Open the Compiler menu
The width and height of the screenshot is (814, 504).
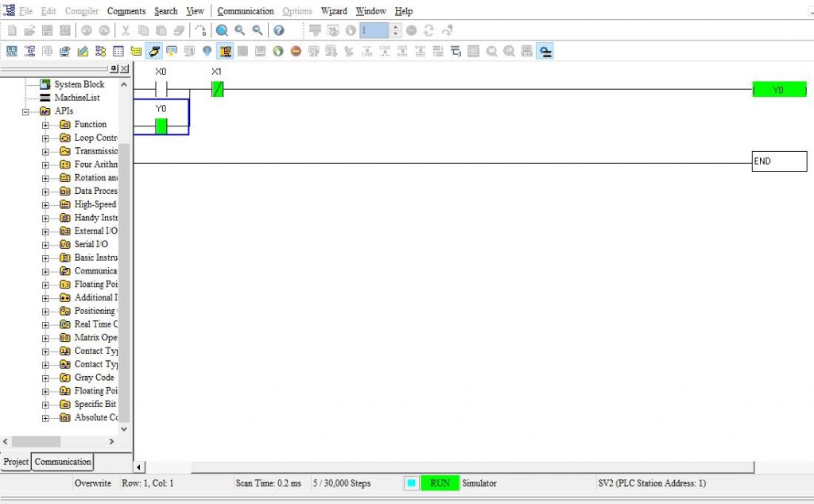pos(81,11)
